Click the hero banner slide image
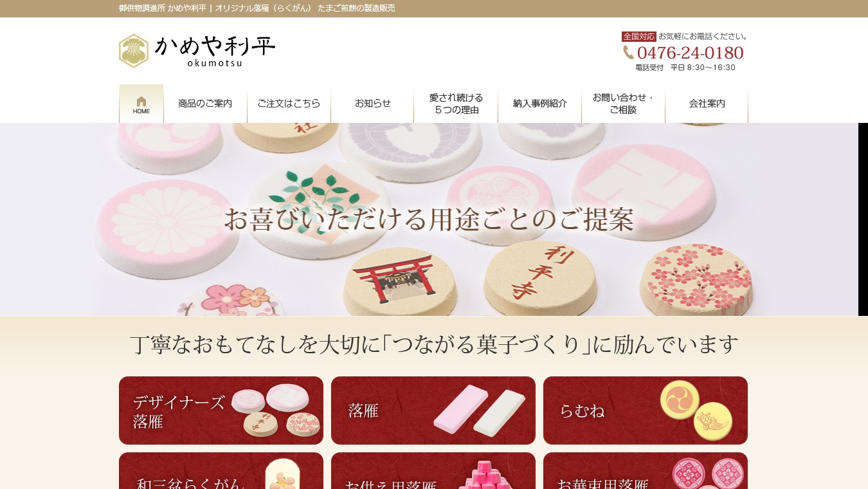868x489 pixels. [x=429, y=219]
